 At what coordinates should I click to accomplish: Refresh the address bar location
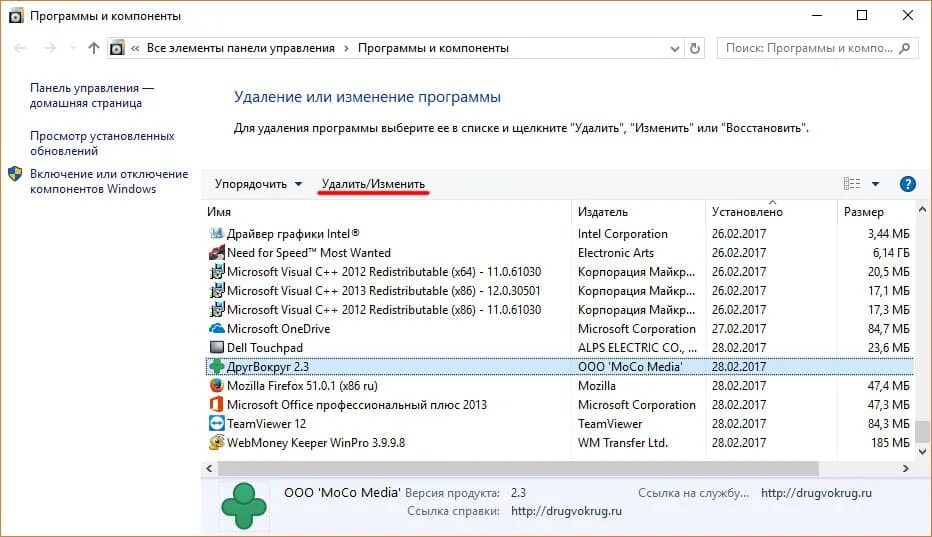click(x=695, y=48)
